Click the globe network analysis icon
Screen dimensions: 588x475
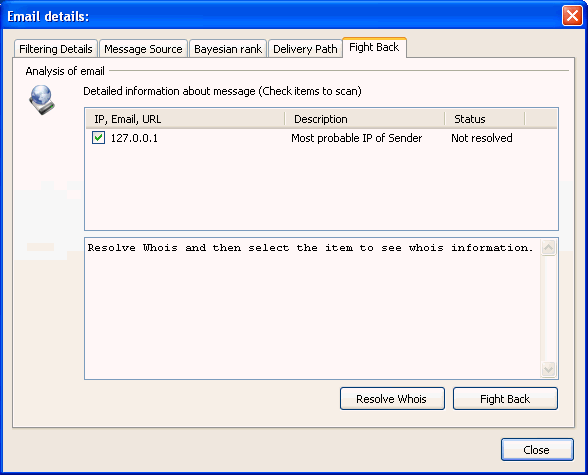pyautogui.click(x=42, y=100)
